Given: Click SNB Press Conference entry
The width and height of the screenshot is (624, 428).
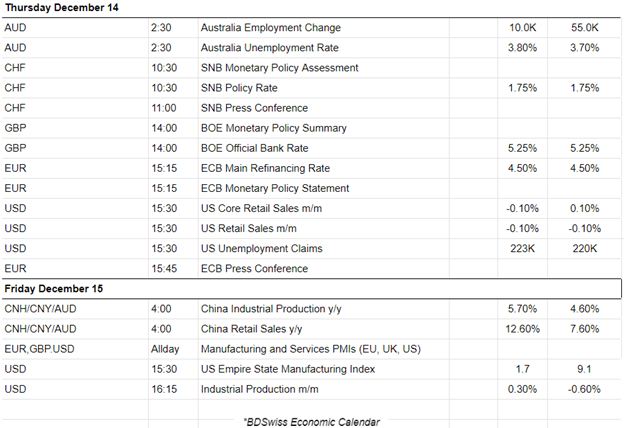Looking at the screenshot, I should 254,108.
